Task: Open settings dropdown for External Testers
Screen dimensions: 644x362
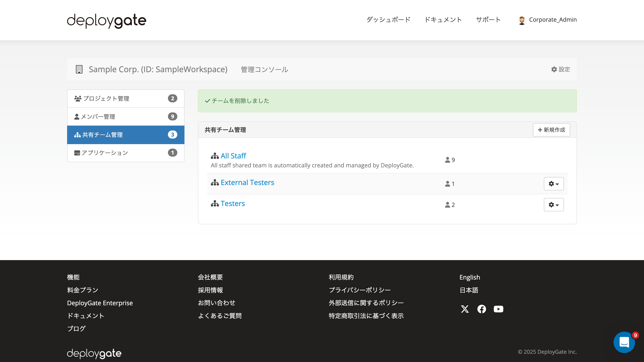Action: click(554, 184)
